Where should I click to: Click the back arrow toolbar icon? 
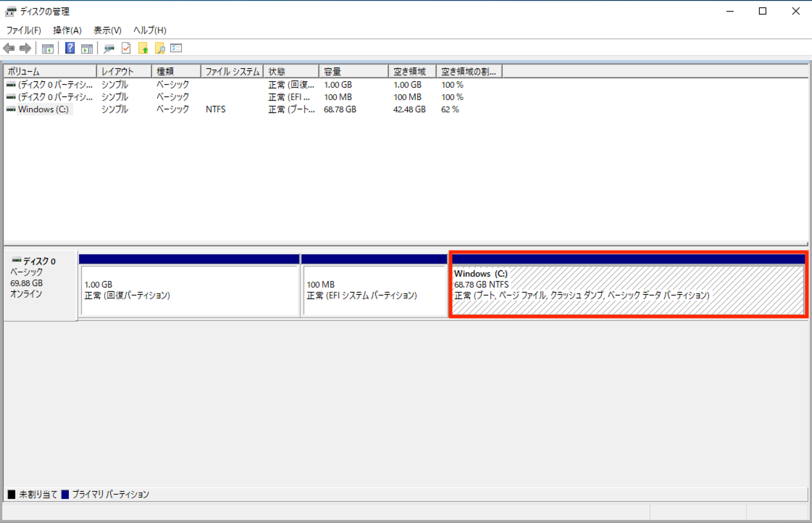coord(9,48)
